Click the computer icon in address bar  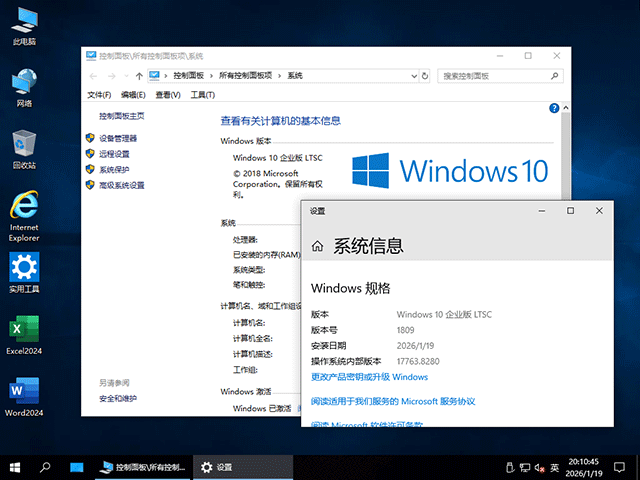154,76
